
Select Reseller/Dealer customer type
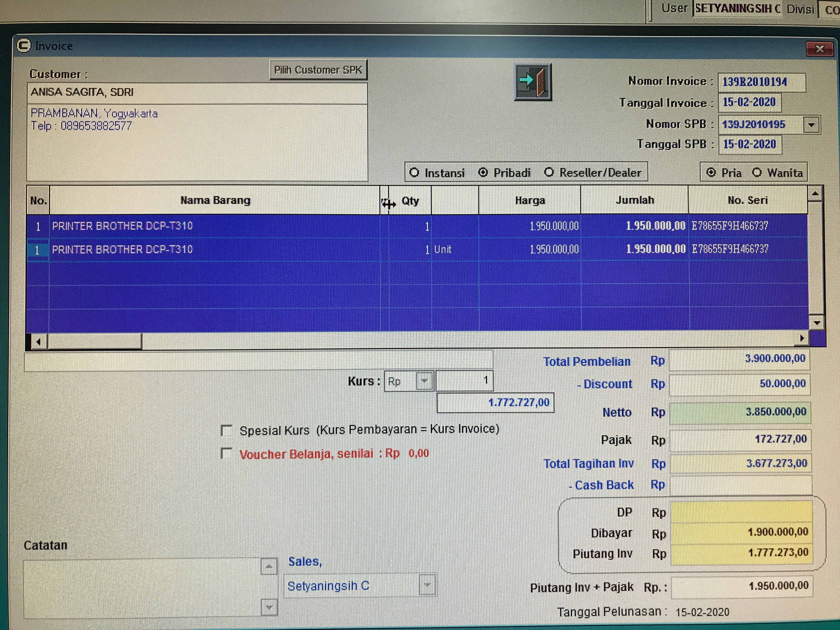pyautogui.click(x=549, y=172)
